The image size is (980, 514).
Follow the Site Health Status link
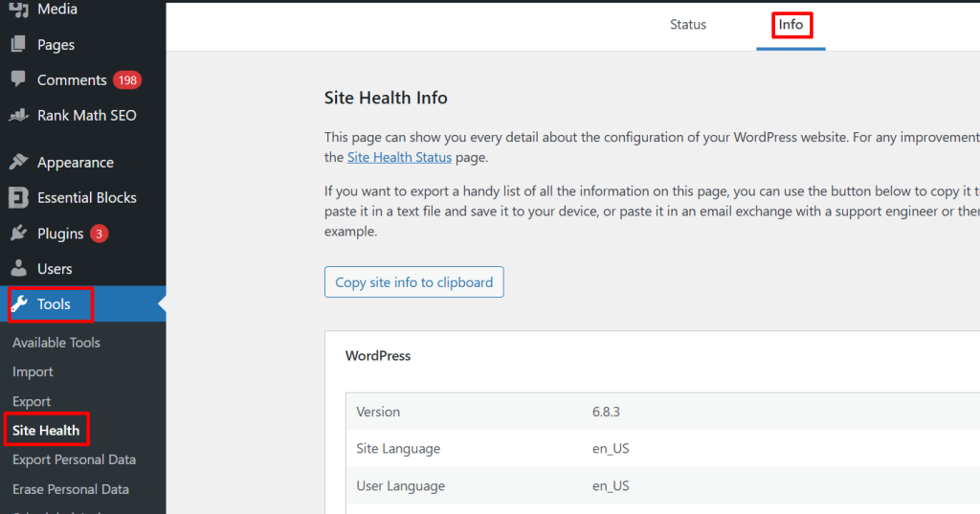tap(399, 158)
